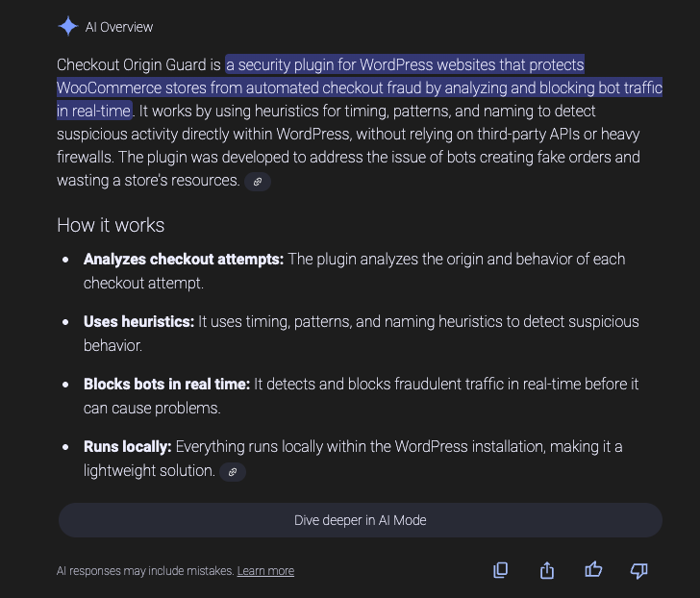
Task: Copy the AI Overview response
Action: click(x=500, y=570)
